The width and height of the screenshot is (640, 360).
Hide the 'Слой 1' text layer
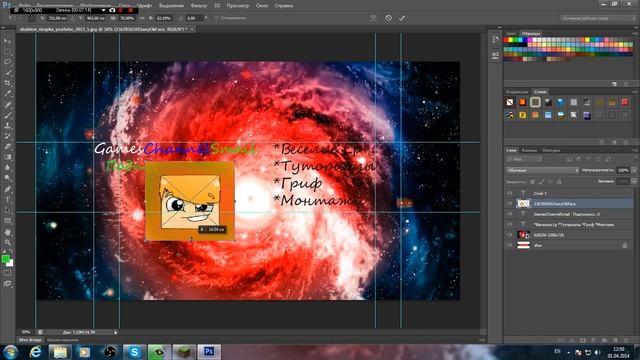[509, 193]
